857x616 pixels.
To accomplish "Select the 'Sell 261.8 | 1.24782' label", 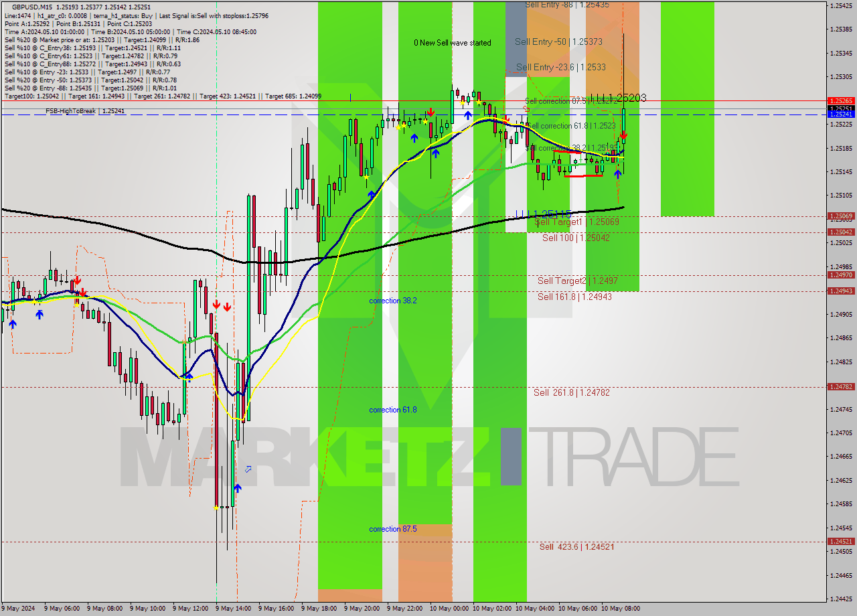I will (572, 392).
